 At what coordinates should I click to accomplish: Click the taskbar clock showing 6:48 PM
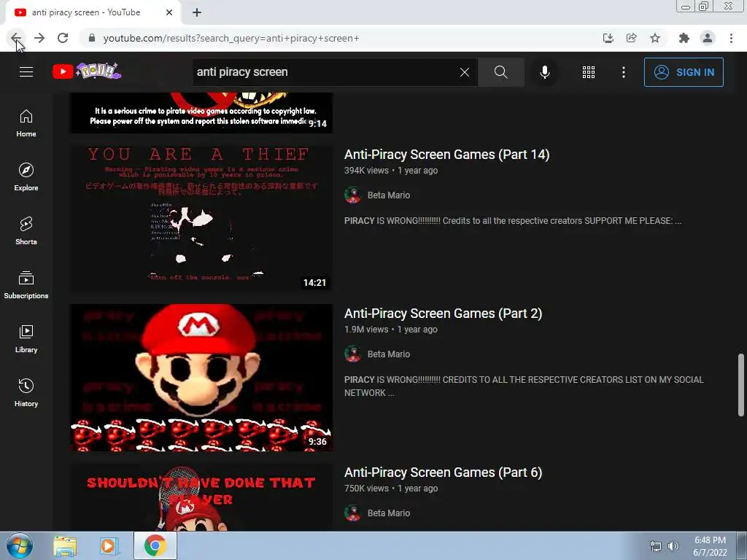click(x=710, y=546)
